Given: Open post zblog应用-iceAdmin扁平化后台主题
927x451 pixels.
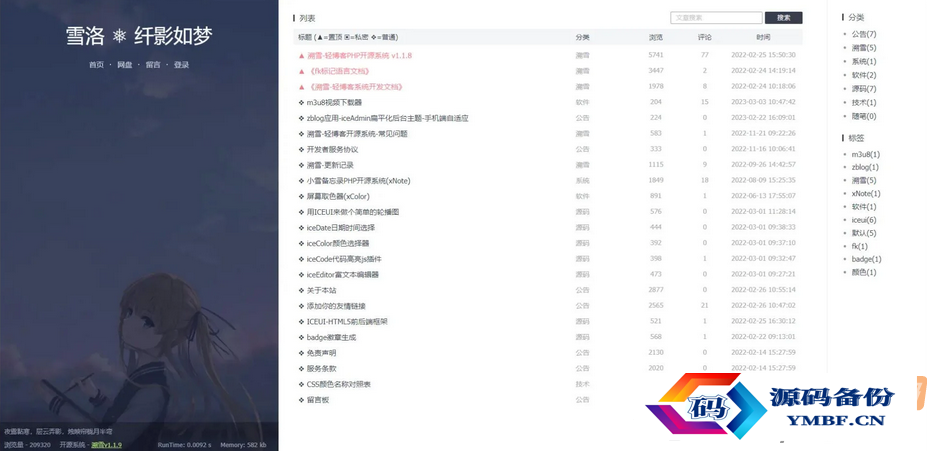Looking at the screenshot, I should point(387,118).
